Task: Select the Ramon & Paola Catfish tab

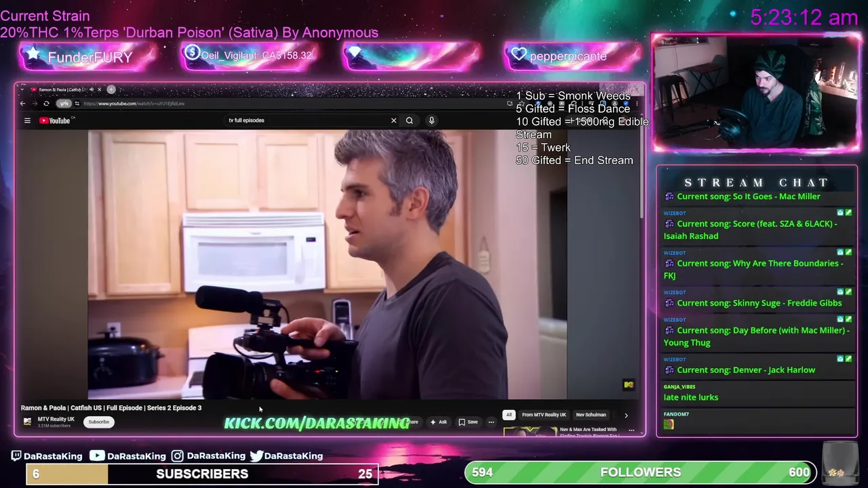Action: [61, 89]
